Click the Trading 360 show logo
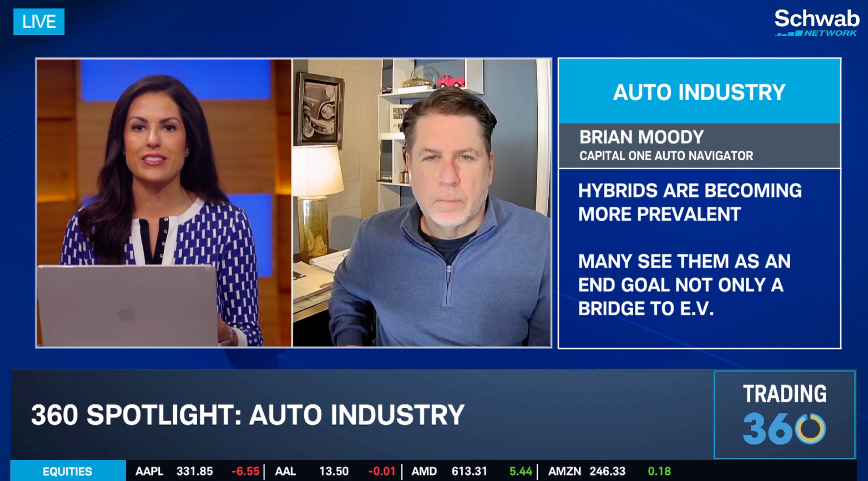 pos(784,414)
